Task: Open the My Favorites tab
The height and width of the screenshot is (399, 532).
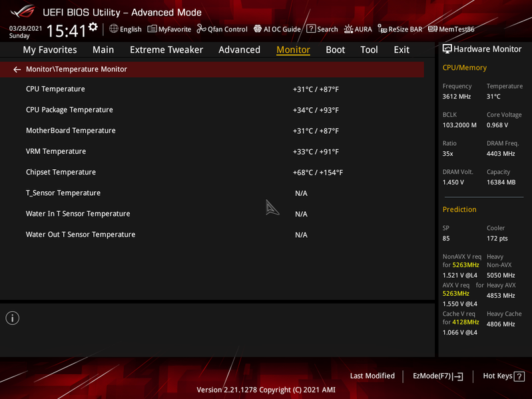Action: (x=50, y=50)
